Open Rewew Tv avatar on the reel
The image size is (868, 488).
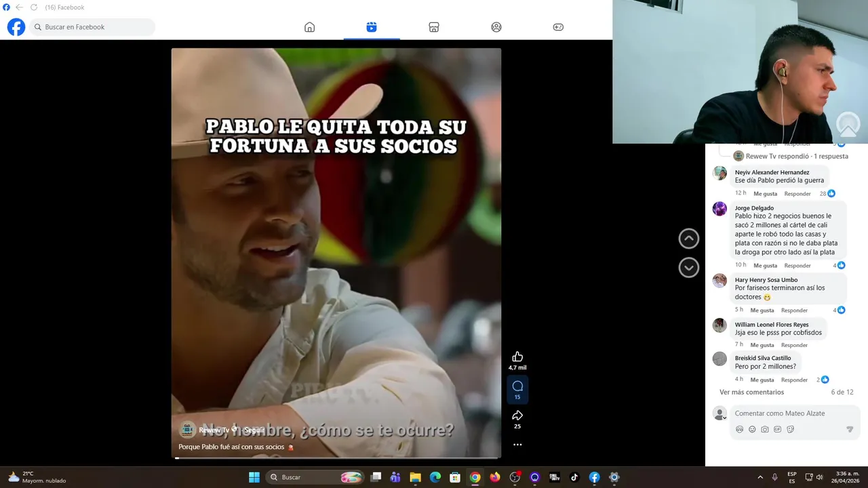tap(188, 430)
